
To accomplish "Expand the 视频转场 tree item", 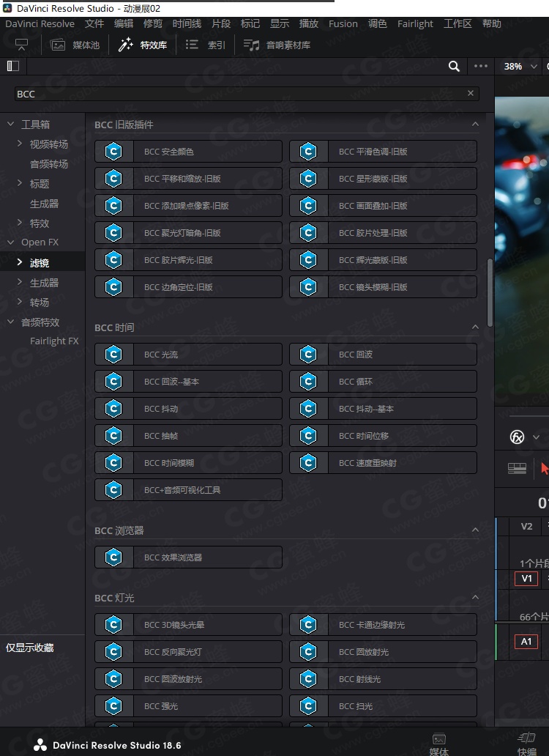I will tap(20, 144).
